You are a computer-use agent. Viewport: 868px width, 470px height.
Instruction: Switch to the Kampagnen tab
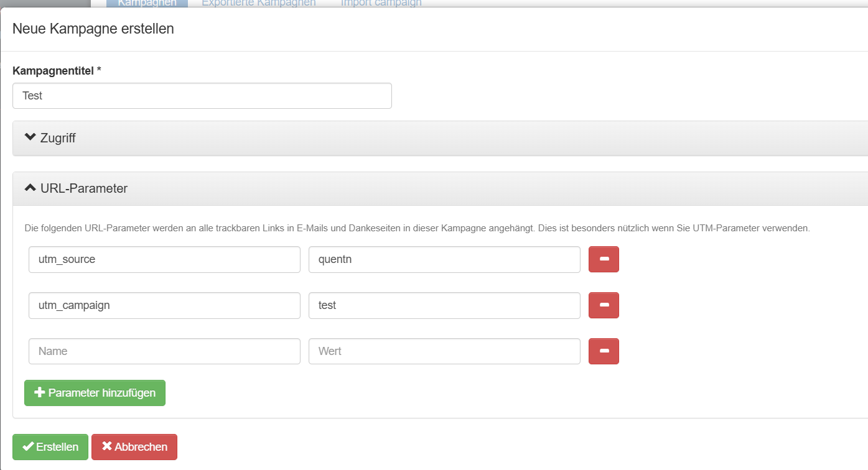pos(147,3)
